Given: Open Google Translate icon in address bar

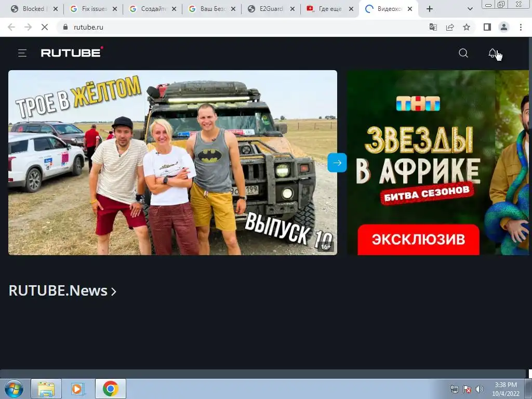Looking at the screenshot, I should pos(433,27).
